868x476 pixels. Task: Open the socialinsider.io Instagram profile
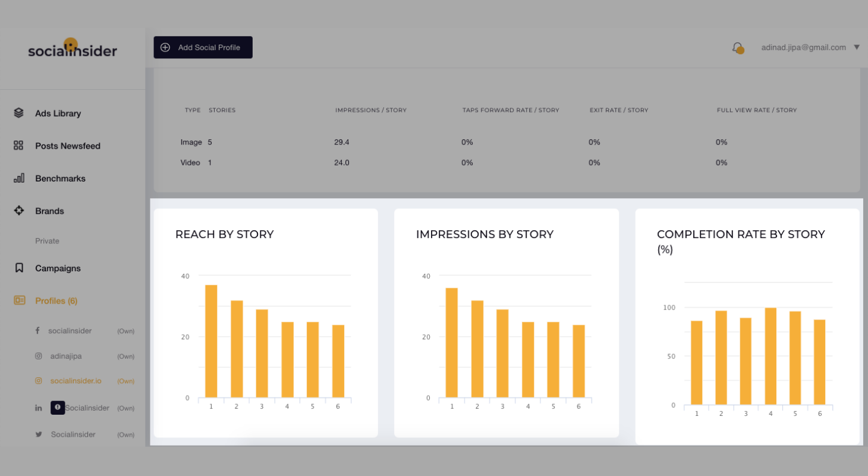point(76,381)
